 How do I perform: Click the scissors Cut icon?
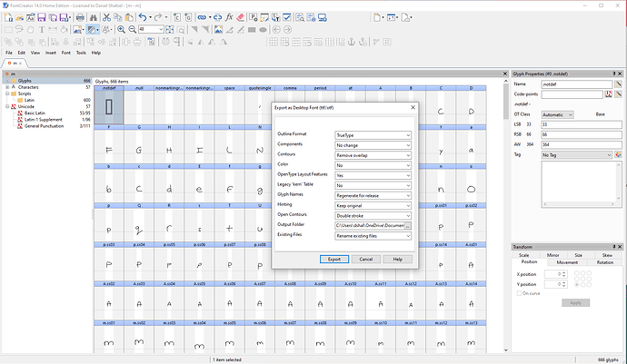106,17
